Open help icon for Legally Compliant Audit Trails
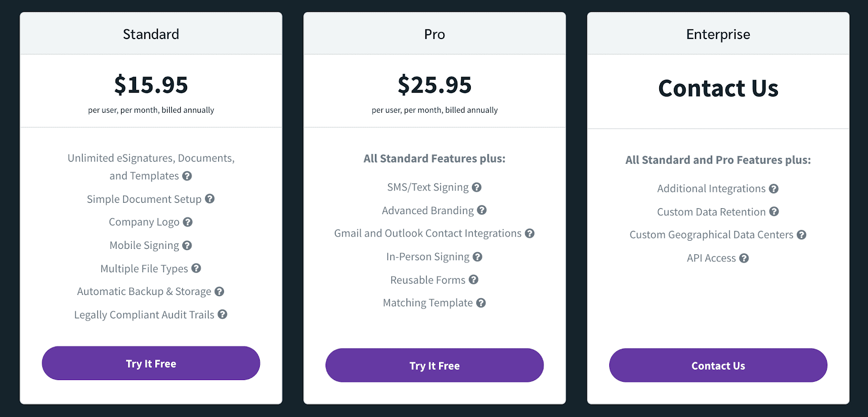868x417 pixels. (222, 315)
